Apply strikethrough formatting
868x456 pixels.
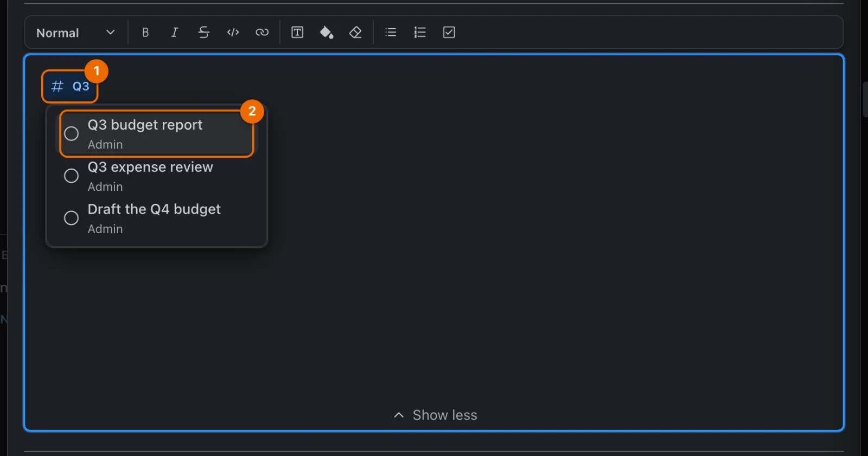coord(204,33)
